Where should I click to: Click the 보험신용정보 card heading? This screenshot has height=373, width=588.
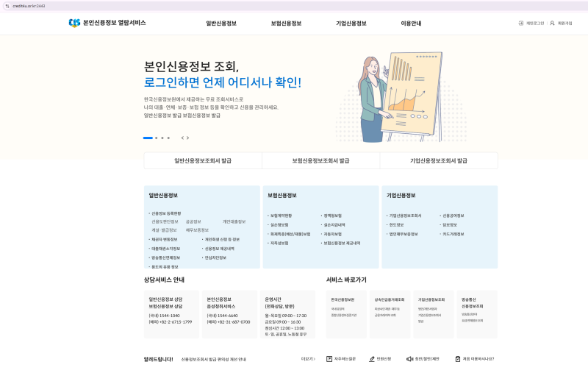point(282,196)
